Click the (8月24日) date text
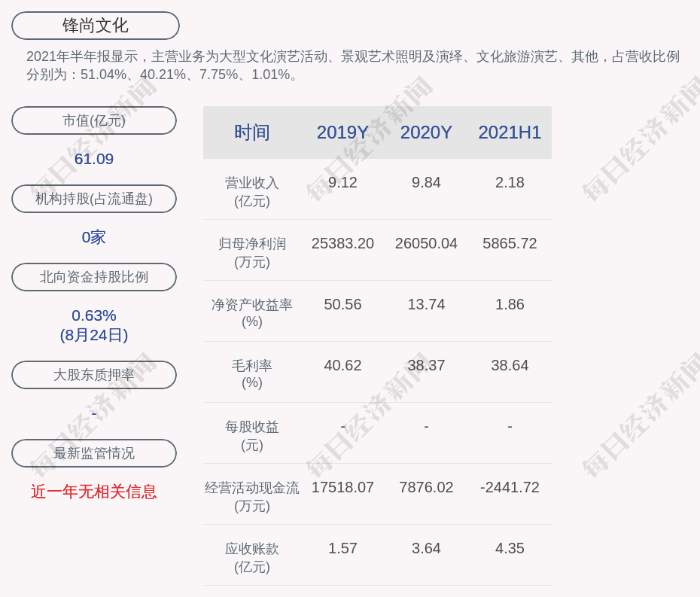Viewport: 700px width, 597px height. pos(94,335)
